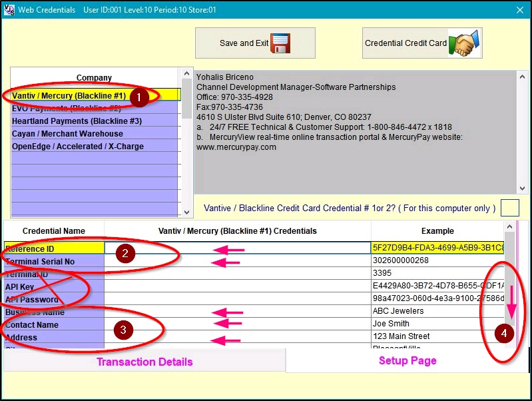Screen dimensions: 532x401
Task: Click example value starting E4429A80-3B72
Action: point(437,286)
